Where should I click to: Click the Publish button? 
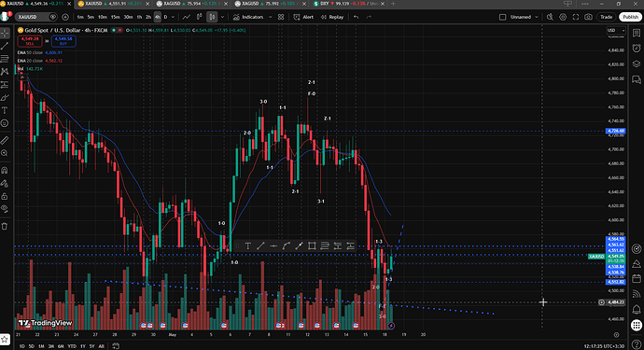630,17
